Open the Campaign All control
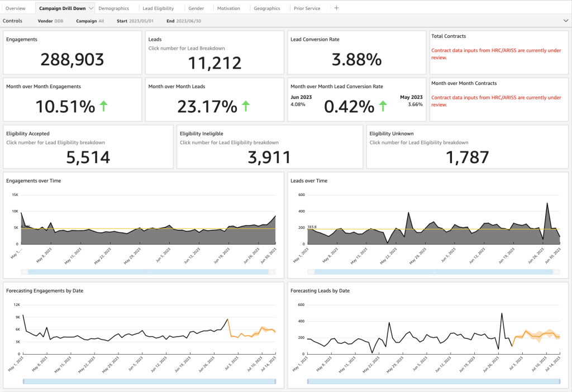Image resolution: width=572 pixels, height=392 pixels. tap(90, 21)
